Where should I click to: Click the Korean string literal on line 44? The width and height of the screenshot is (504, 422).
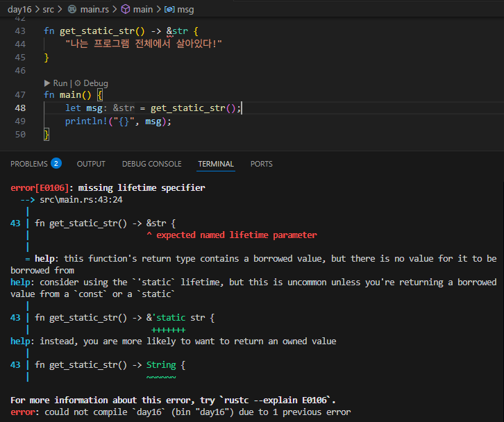[144, 44]
